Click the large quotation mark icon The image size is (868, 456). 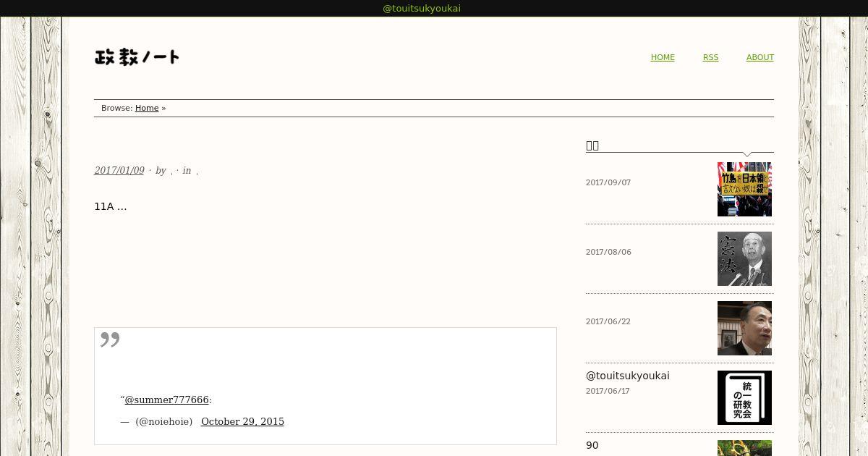[110, 339]
